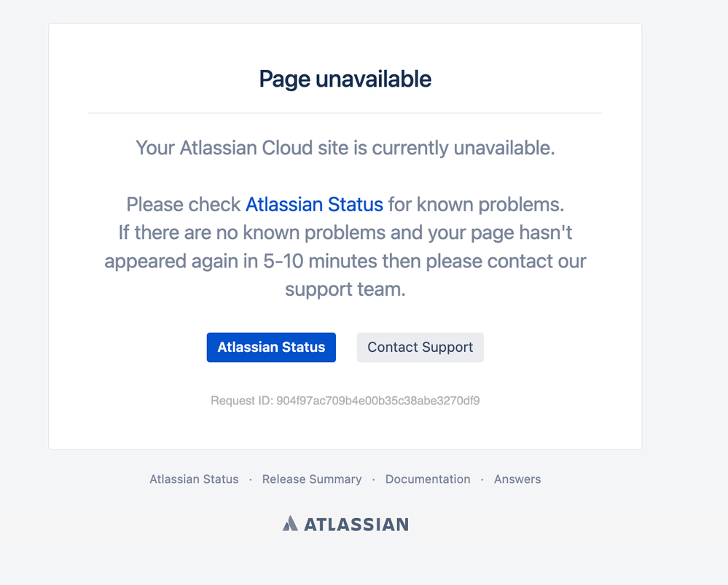728x585 pixels.
Task: Open the Documentation footer link
Action: tap(428, 479)
